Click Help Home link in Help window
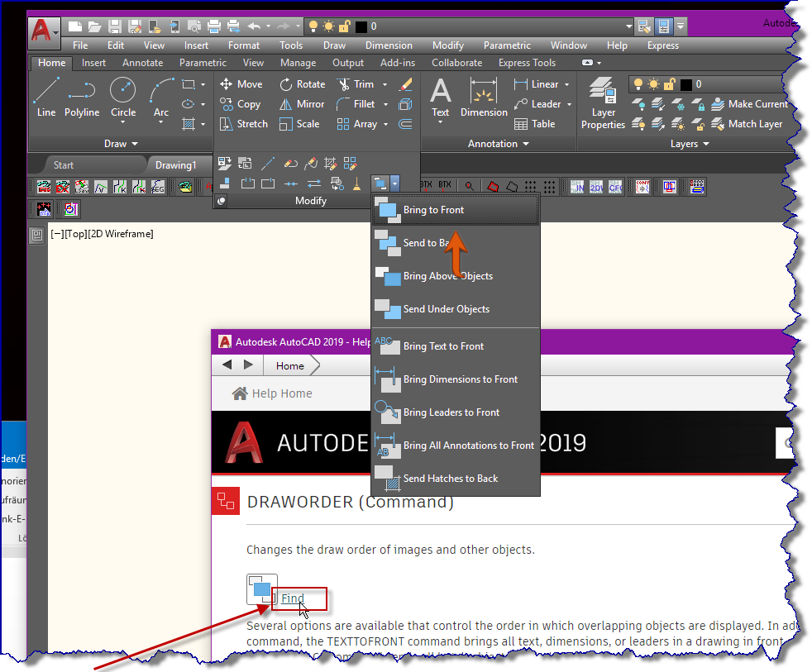 [x=273, y=393]
